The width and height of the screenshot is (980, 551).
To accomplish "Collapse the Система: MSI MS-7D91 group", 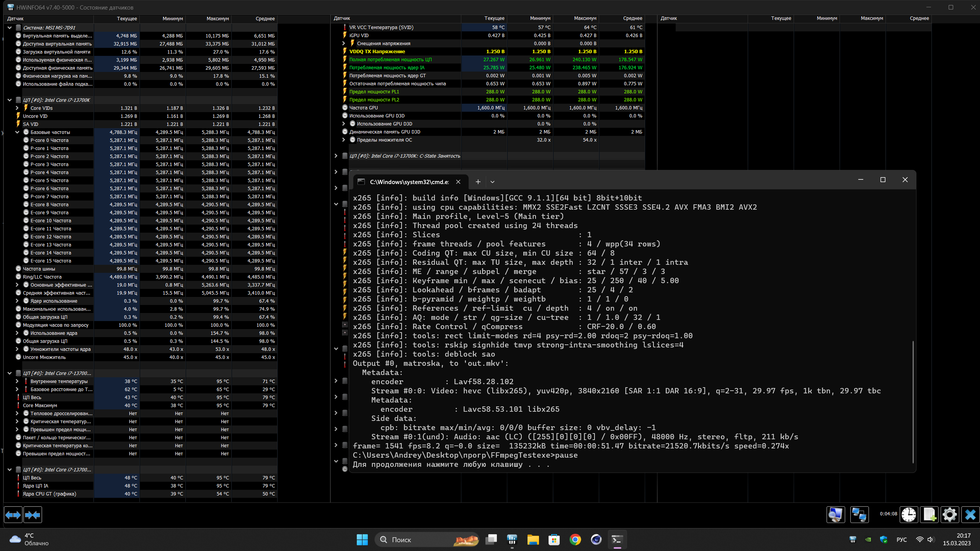I will click(x=10, y=28).
